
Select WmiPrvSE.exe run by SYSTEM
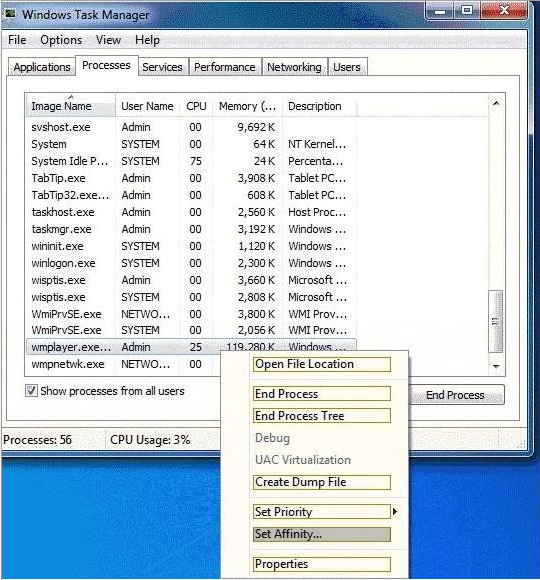190,330
